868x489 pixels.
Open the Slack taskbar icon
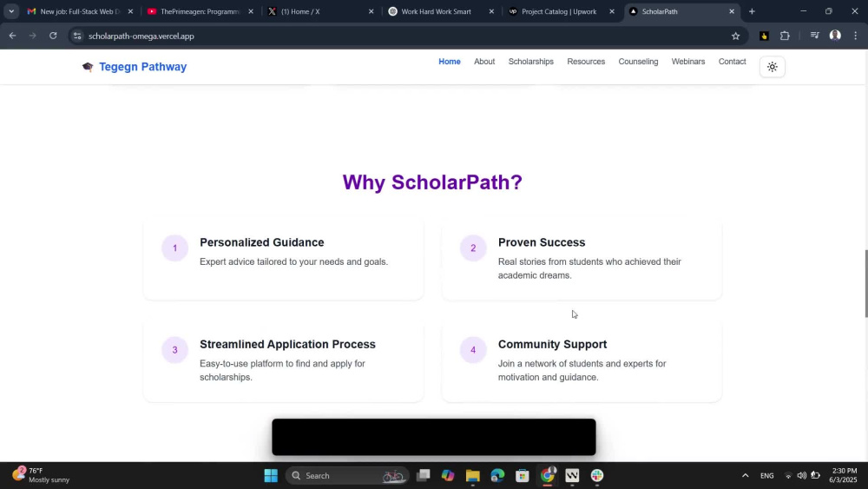[x=597, y=476]
